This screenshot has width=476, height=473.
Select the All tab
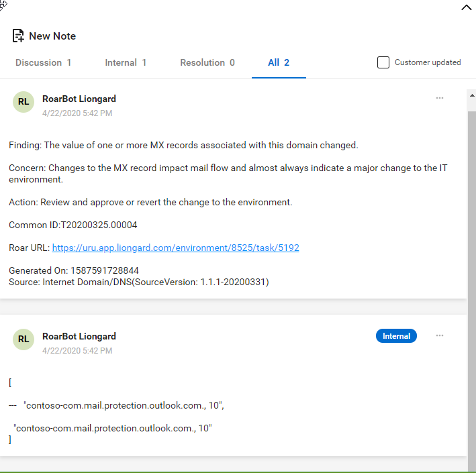coord(279,62)
